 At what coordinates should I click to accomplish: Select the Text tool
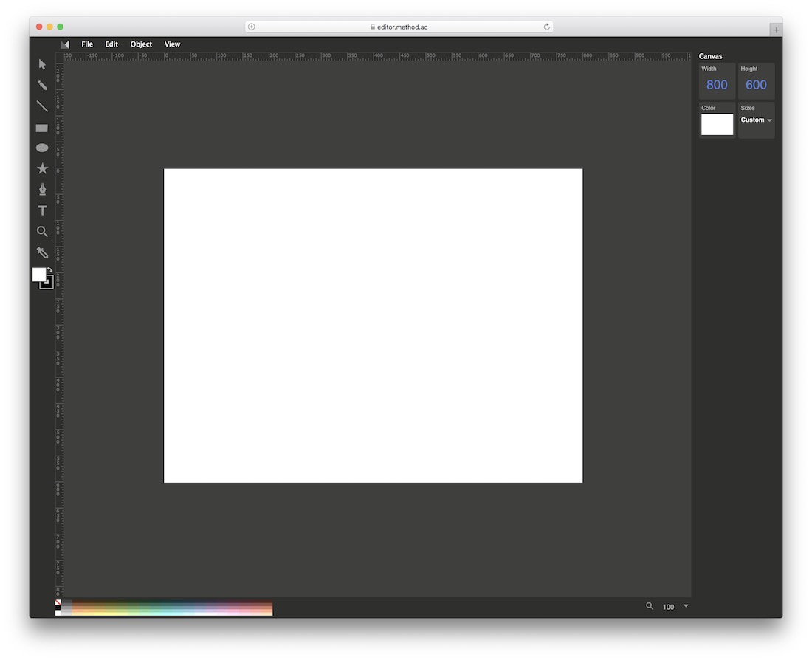42,210
